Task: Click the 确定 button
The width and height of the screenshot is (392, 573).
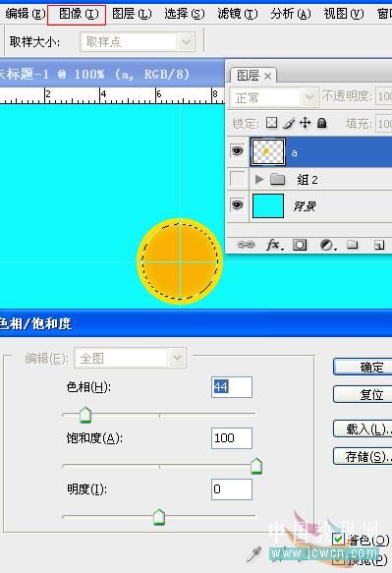Action: click(363, 367)
